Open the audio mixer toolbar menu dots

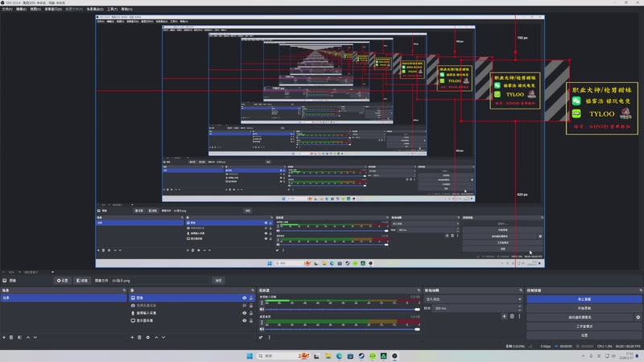pyautogui.click(x=270, y=337)
